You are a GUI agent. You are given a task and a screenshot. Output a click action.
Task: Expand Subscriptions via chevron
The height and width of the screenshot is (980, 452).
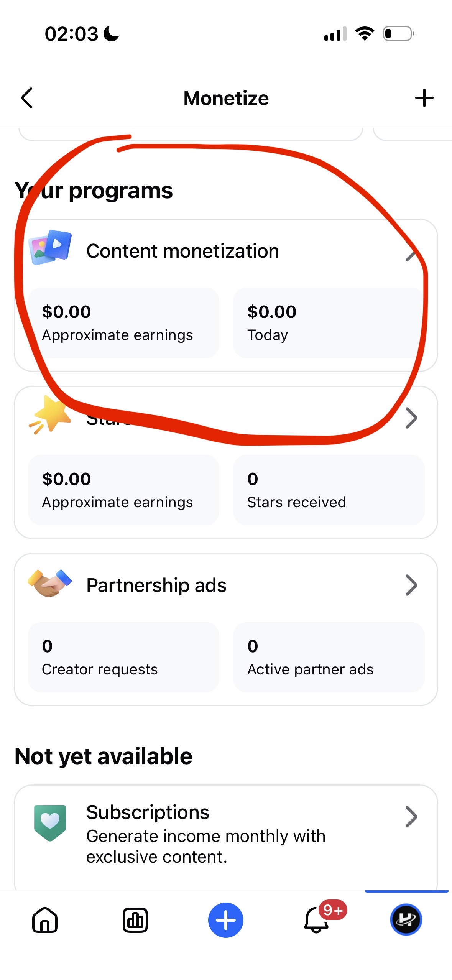coord(411,817)
